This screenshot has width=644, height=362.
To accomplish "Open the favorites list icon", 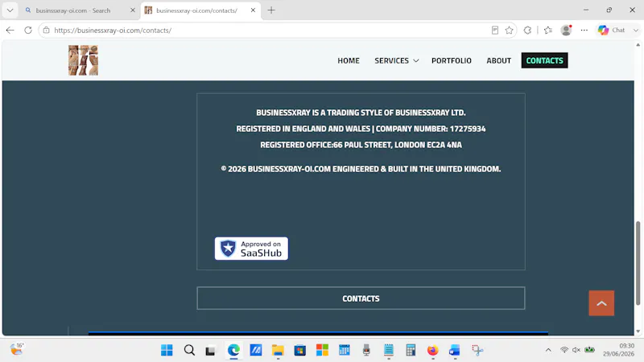I will pyautogui.click(x=548, y=30).
